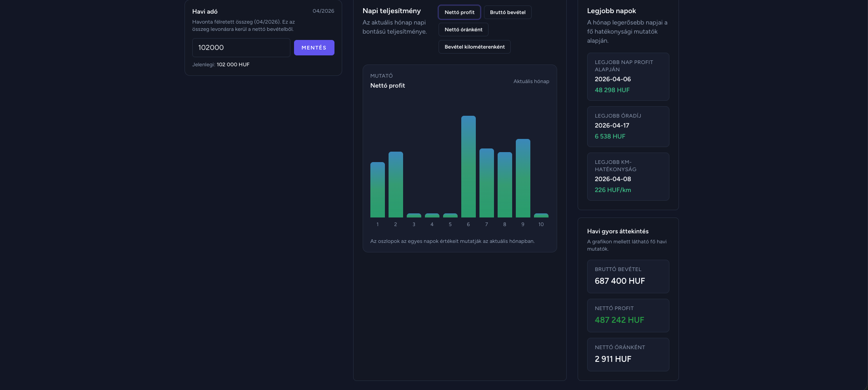Click the 'Aktuális hónap' chart label
The height and width of the screenshot is (390, 868).
[531, 81]
